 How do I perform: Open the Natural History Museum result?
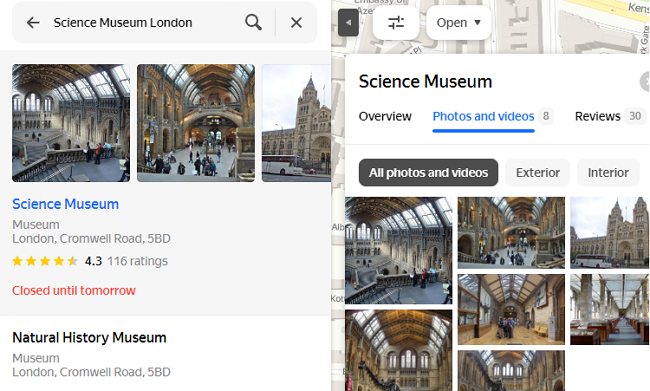point(89,338)
